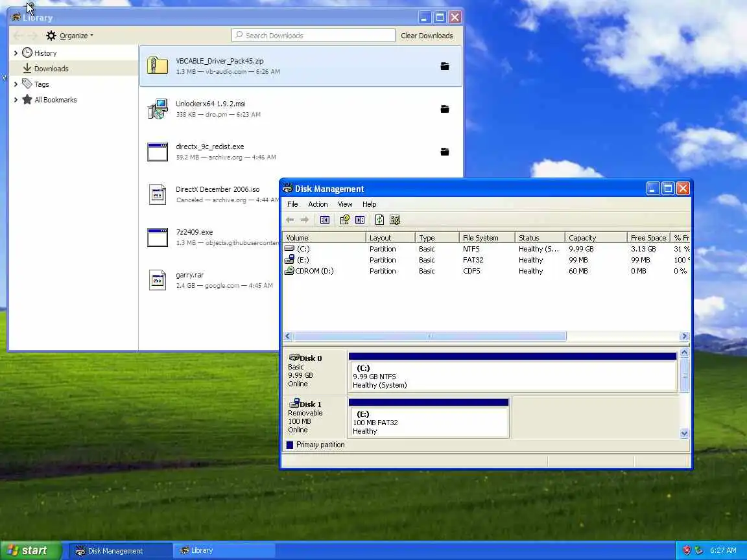This screenshot has height=560, width=747.
Task: Click the 'CDFS' file system cell
Action: click(471, 270)
